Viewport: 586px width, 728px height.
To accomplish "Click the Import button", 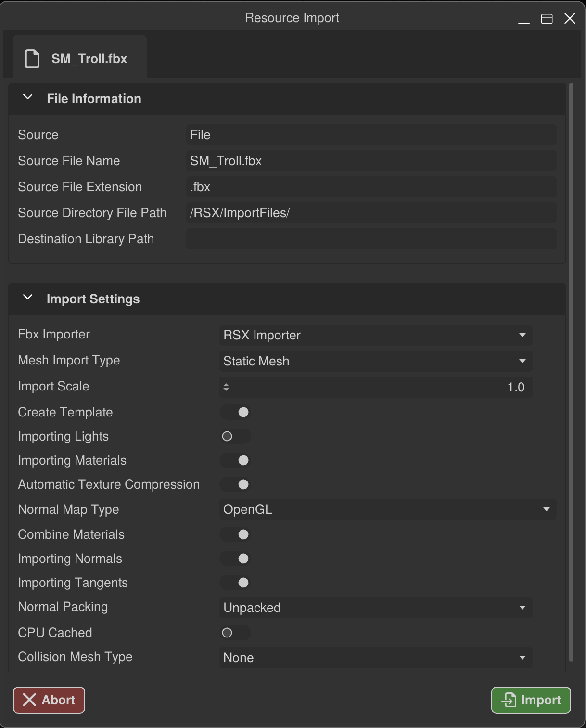I will (531, 700).
